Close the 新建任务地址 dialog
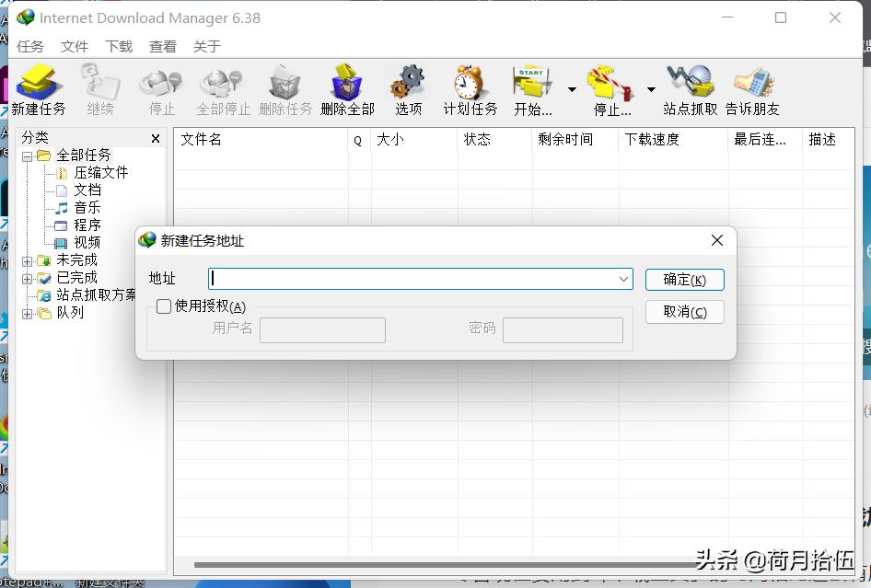The width and height of the screenshot is (871, 588). coord(717,240)
